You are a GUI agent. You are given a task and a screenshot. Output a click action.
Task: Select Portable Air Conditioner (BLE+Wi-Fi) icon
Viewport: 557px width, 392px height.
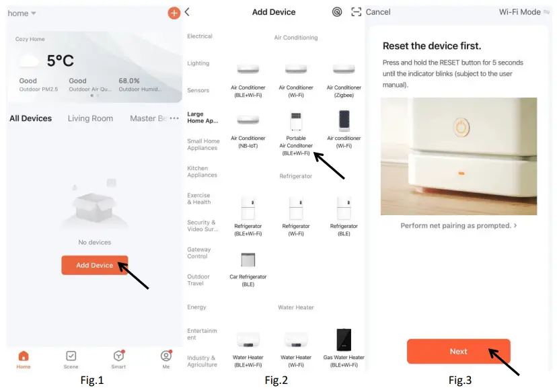296,121
